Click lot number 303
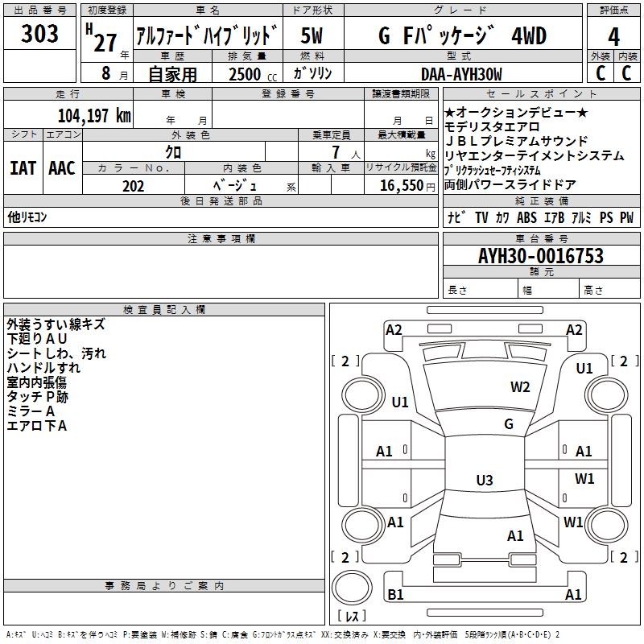Image resolution: width=644 pixels, height=644 pixels. 39,34
